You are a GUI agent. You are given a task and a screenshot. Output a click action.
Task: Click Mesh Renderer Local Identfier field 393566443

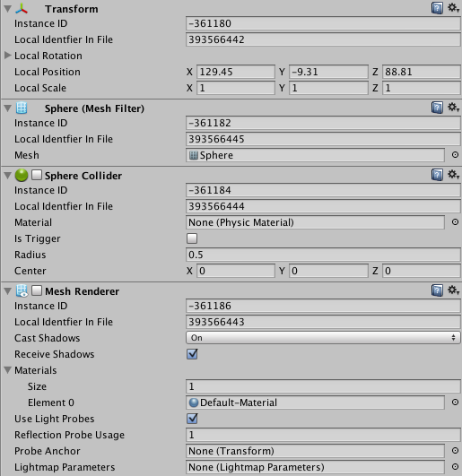click(x=323, y=322)
